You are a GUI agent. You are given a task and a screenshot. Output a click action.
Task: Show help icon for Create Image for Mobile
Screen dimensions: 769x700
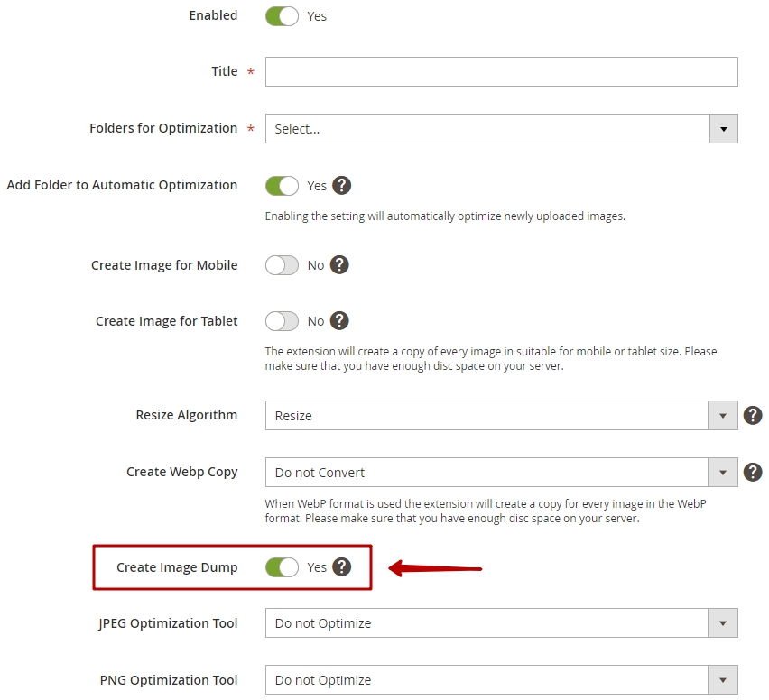coord(339,265)
